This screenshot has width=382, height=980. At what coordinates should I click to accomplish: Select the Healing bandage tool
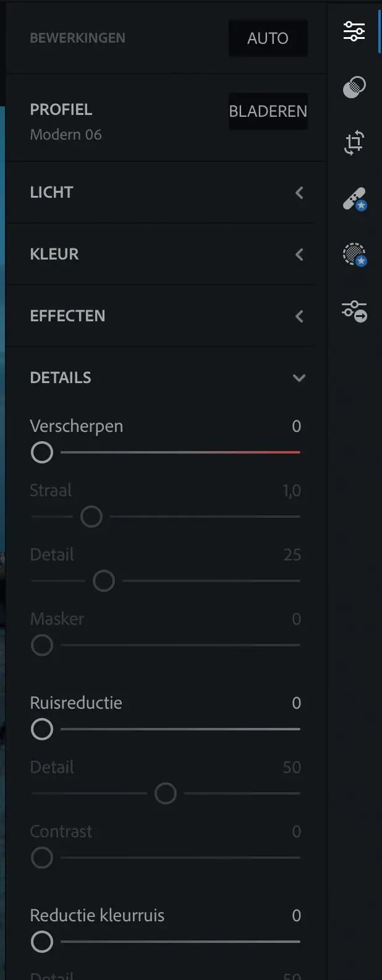click(x=354, y=199)
